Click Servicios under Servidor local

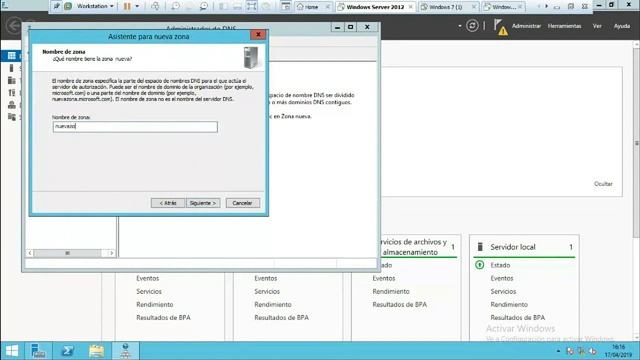tap(503, 291)
